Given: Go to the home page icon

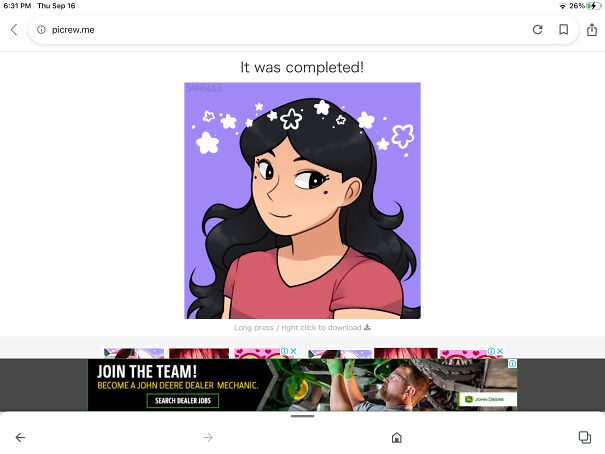Looking at the screenshot, I should tap(397, 437).
